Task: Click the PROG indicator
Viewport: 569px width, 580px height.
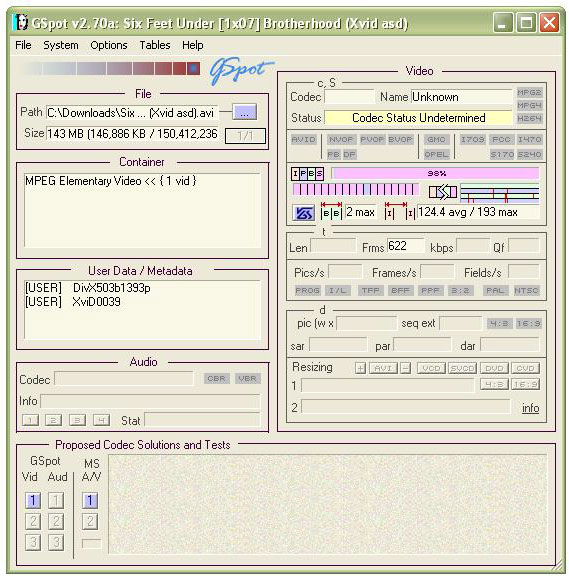Action: click(307, 291)
